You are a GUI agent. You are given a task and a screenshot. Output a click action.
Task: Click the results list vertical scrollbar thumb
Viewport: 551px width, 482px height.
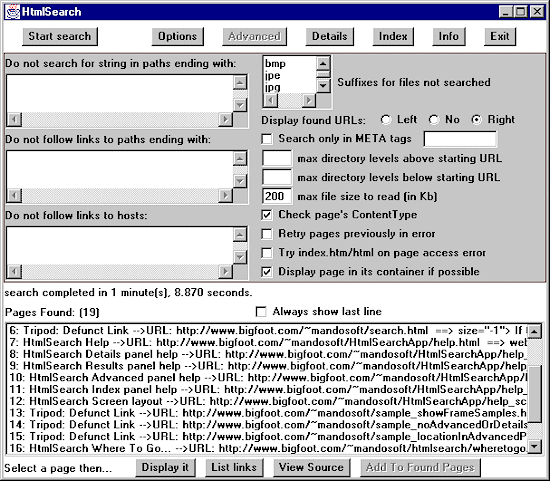[534, 394]
